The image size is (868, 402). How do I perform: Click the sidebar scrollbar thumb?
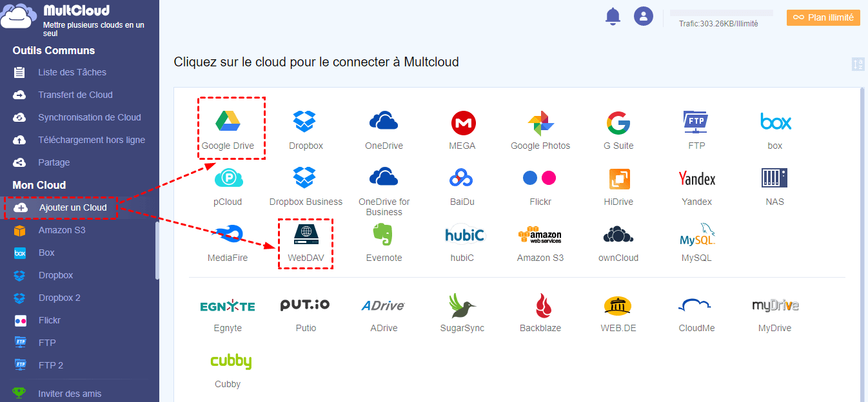(x=157, y=250)
